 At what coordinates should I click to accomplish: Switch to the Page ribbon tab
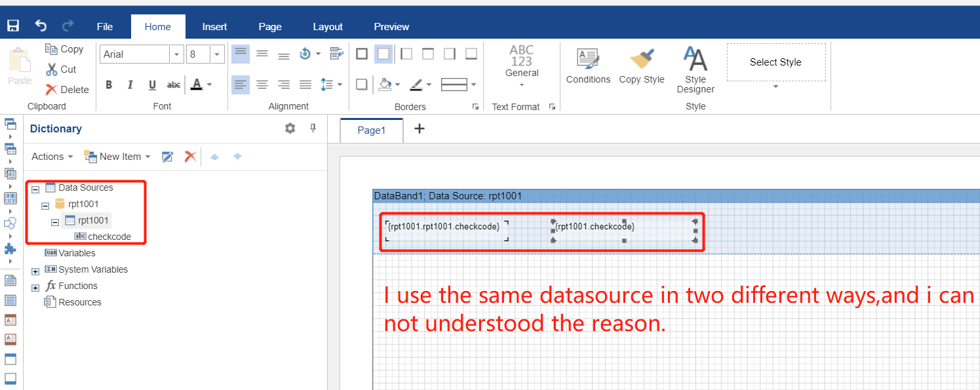pos(270,26)
